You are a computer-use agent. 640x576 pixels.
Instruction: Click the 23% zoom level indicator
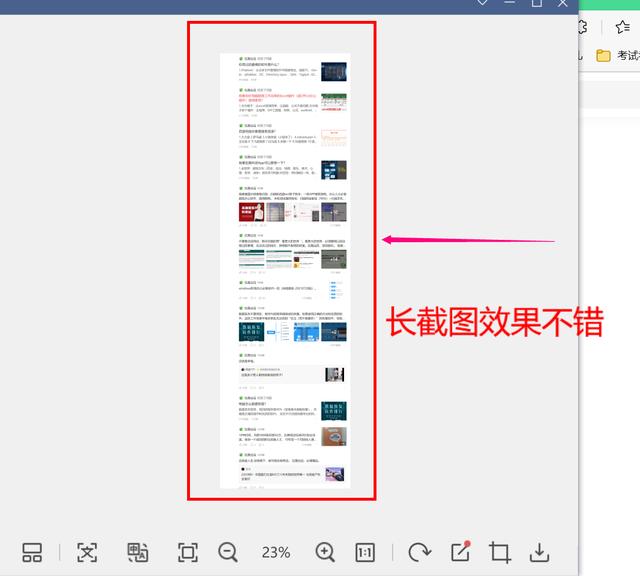point(276,552)
